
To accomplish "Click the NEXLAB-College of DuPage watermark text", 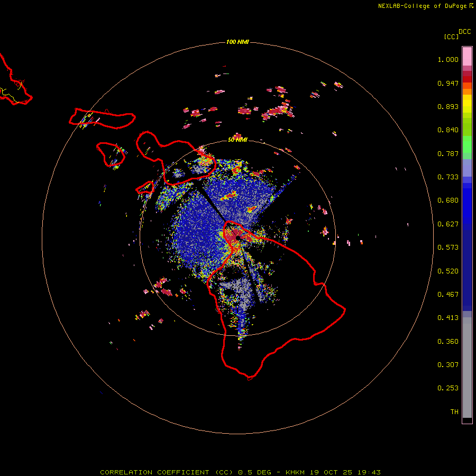I will (425, 6).
